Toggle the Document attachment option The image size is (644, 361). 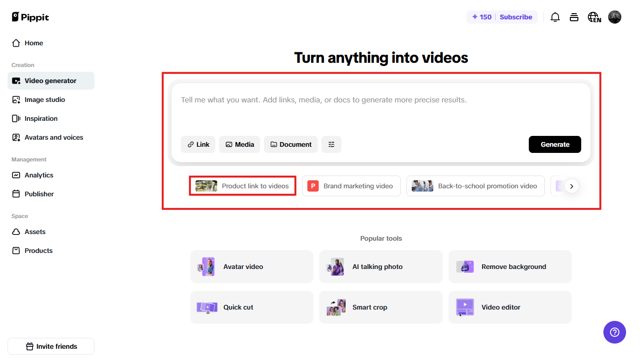290,144
